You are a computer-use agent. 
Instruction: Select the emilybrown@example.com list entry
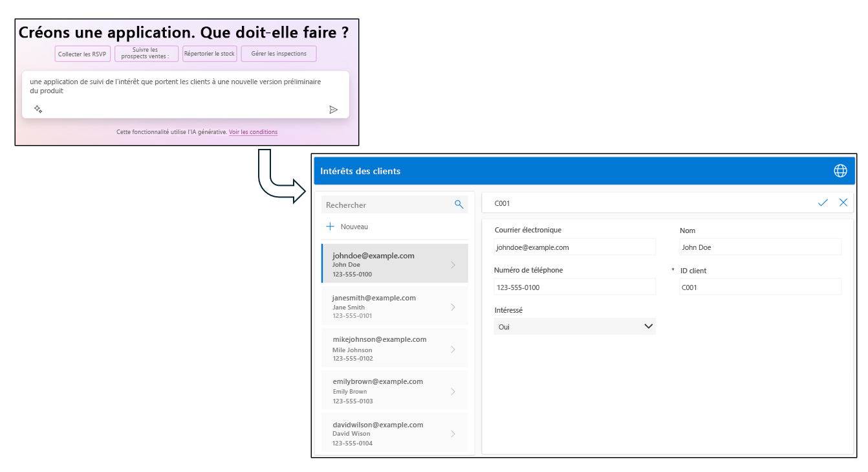[x=395, y=390]
